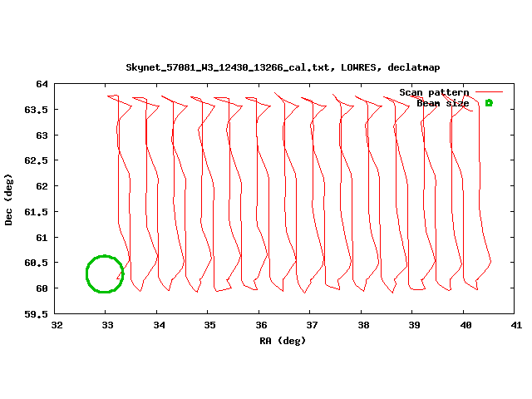Click the 'Scan pattern' legend label
This screenshot has width=532, height=399.
434,92
